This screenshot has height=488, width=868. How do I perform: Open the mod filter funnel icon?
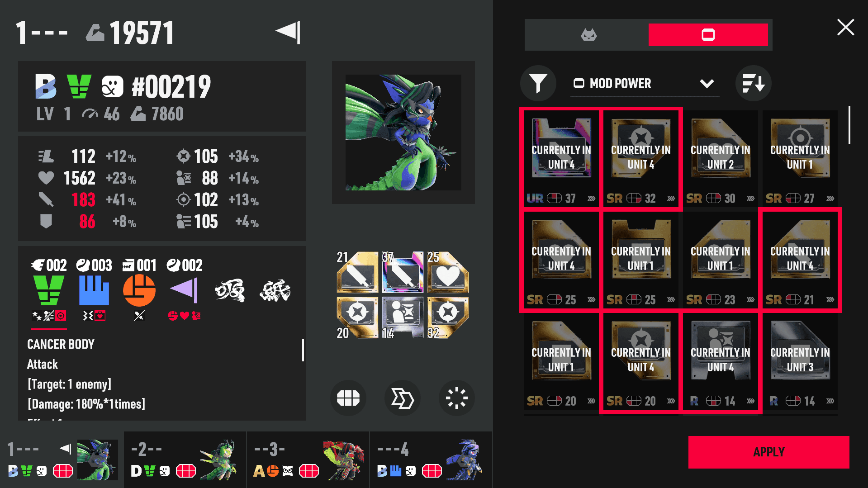[538, 84]
